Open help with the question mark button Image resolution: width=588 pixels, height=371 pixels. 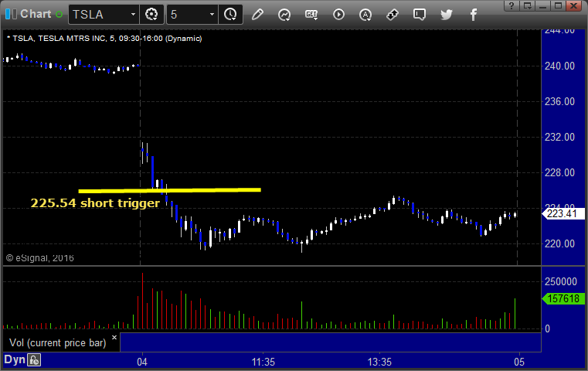pyautogui.click(x=512, y=5)
